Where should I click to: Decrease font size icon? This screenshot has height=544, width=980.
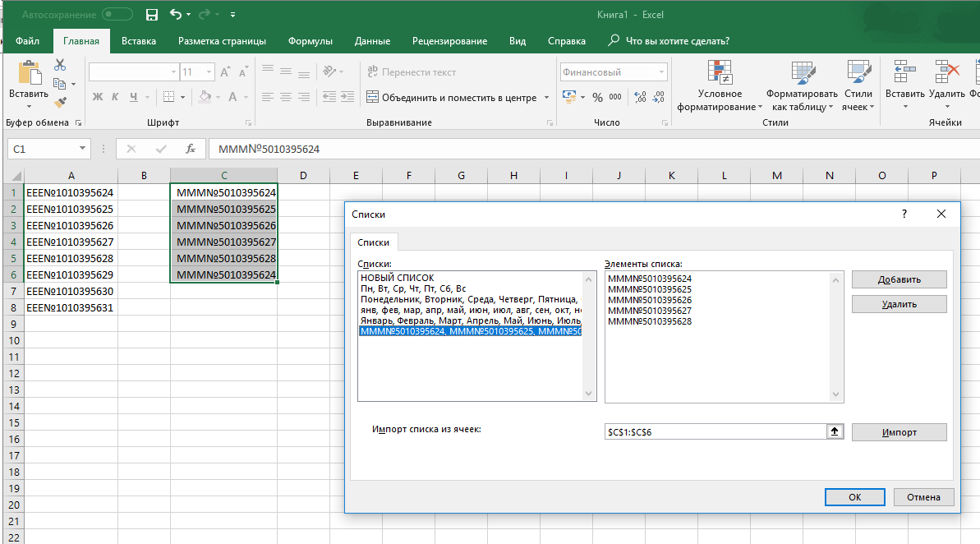coord(243,72)
